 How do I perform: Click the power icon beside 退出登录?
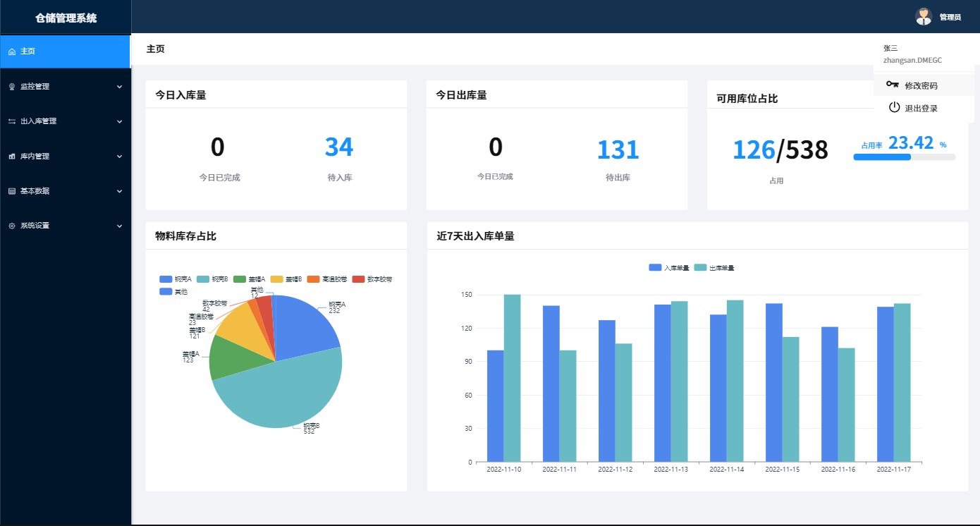[894, 108]
